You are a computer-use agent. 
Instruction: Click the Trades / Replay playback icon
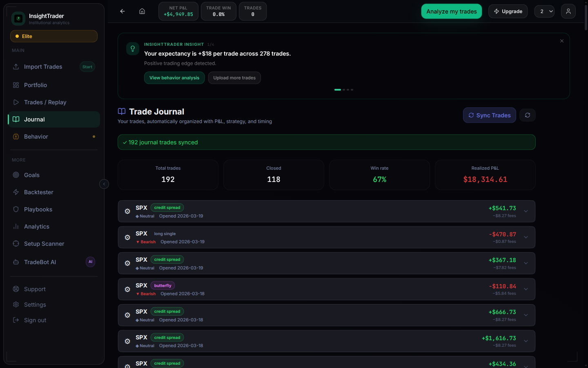click(16, 102)
